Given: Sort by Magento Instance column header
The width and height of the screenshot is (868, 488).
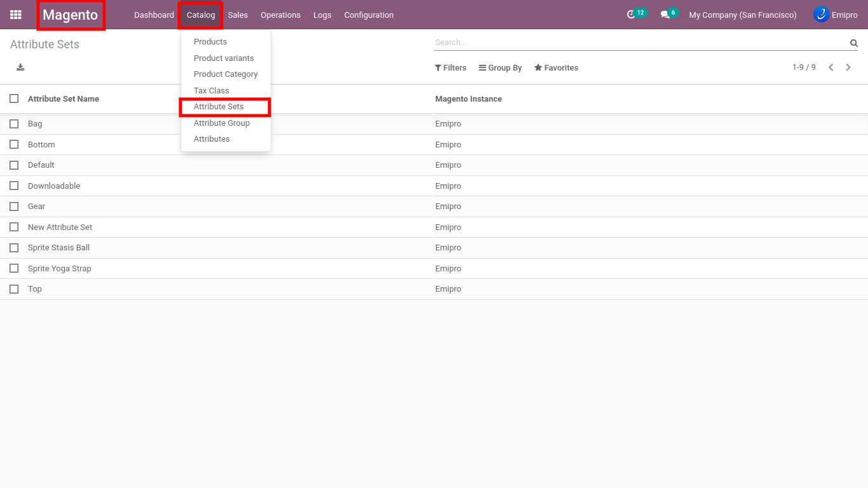Looking at the screenshot, I should [x=468, y=98].
